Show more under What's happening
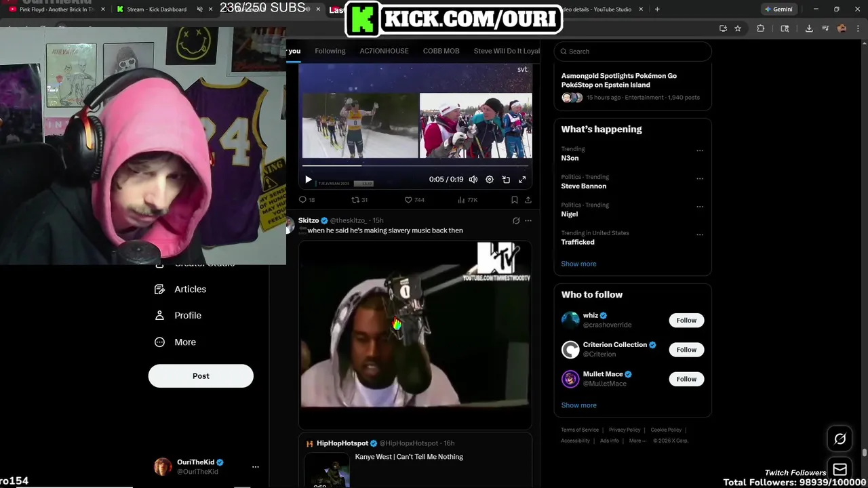This screenshot has height=488, width=868. (x=578, y=264)
